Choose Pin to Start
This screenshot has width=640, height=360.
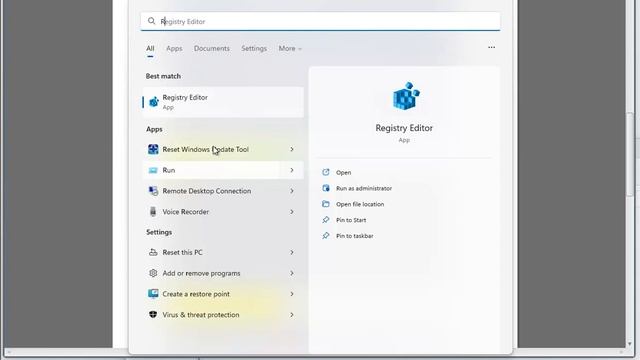coord(351,220)
